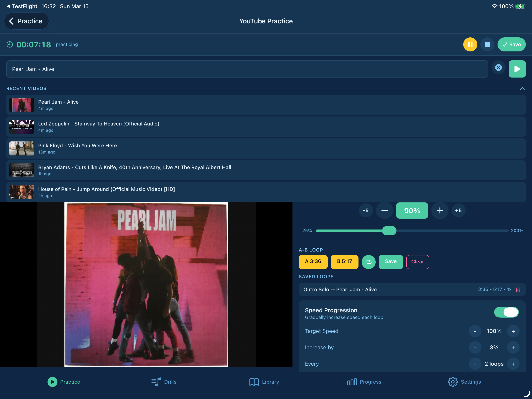This screenshot has width=532, height=399.
Task: Stop the practice session
Action: (487, 45)
